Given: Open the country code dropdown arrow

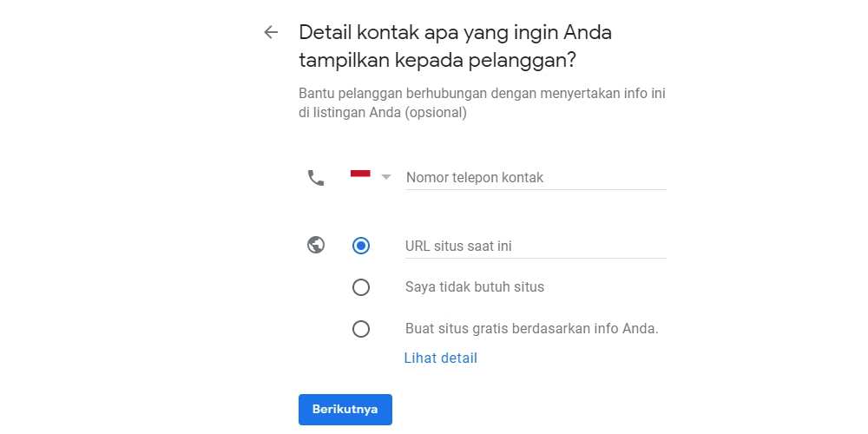Looking at the screenshot, I should 386,177.
